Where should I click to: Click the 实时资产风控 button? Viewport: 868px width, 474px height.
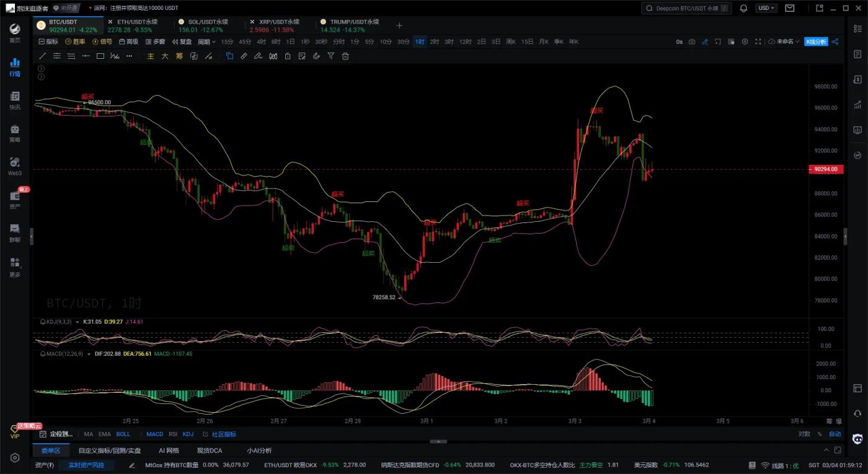(86, 465)
